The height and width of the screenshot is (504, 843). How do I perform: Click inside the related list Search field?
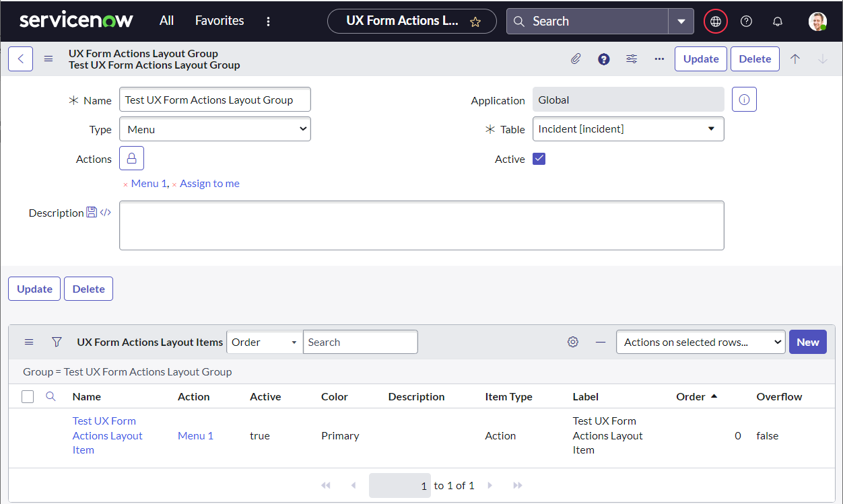pos(360,342)
